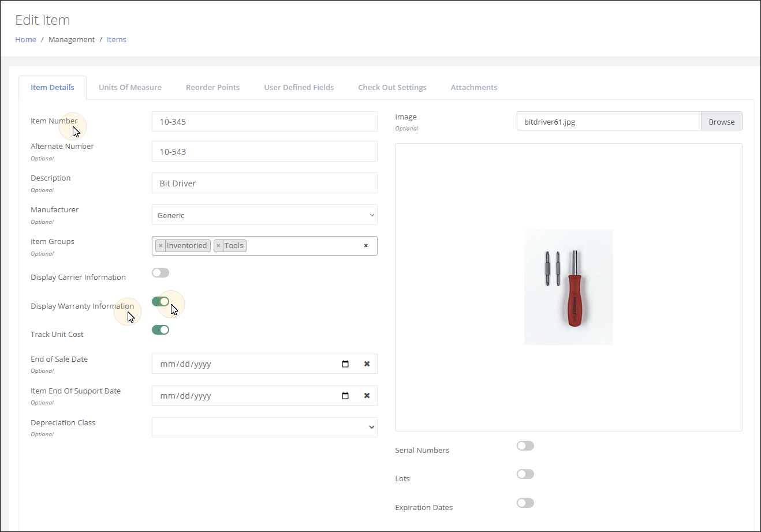
Task: Go to Home breadcrumb link
Action: (x=25, y=40)
